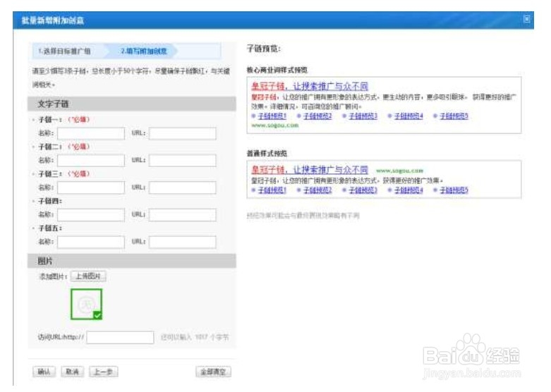Click the 子链三 URL input field
This screenshot has height=392, width=551.
click(x=183, y=188)
